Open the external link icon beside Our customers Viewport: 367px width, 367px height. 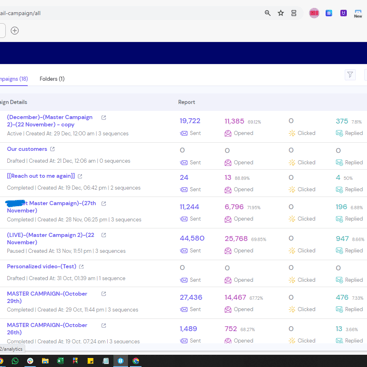(x=52, y=149)
